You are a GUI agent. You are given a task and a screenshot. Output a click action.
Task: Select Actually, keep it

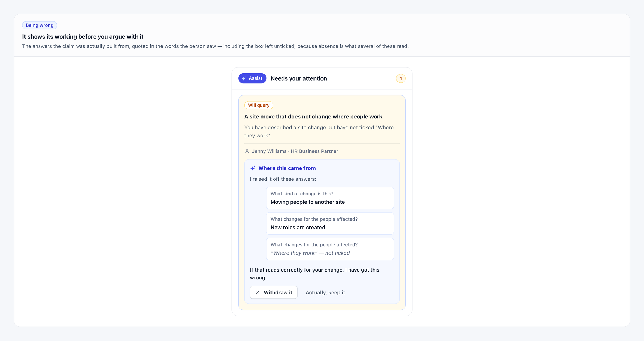click(x=325, y=292)
